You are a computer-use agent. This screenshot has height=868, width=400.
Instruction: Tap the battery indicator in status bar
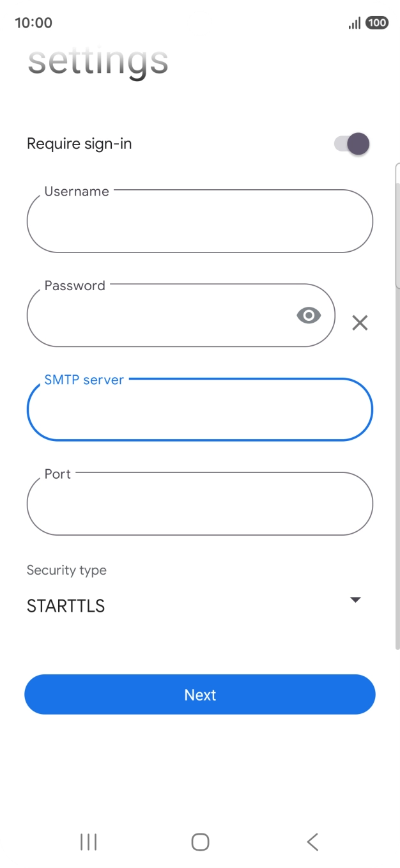(377, 23)
